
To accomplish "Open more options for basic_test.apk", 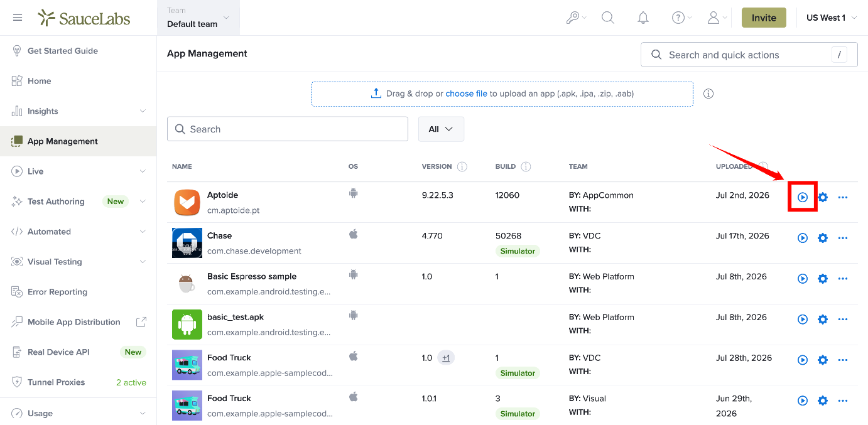I will click(x=843, y=320).
